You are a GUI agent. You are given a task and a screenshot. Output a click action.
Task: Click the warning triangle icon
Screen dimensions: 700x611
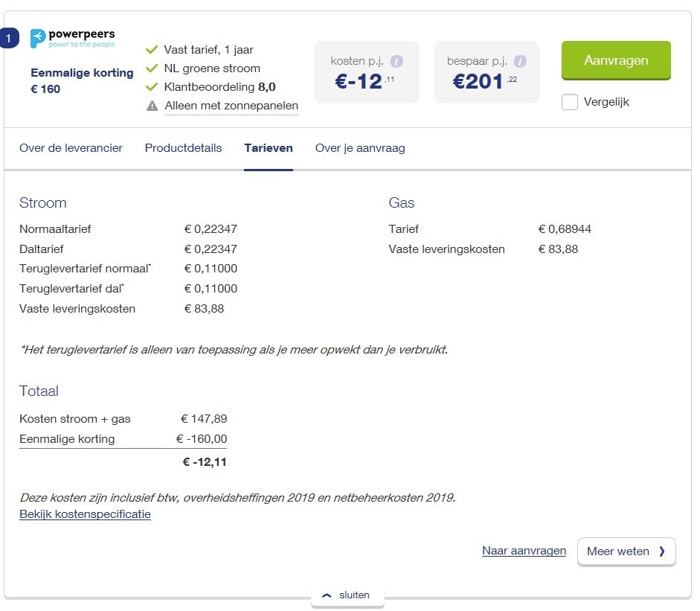click(152, 106)
